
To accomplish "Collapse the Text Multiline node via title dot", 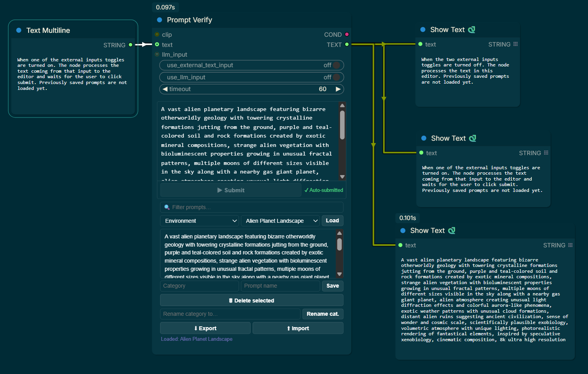I will [x=19, y=30].
